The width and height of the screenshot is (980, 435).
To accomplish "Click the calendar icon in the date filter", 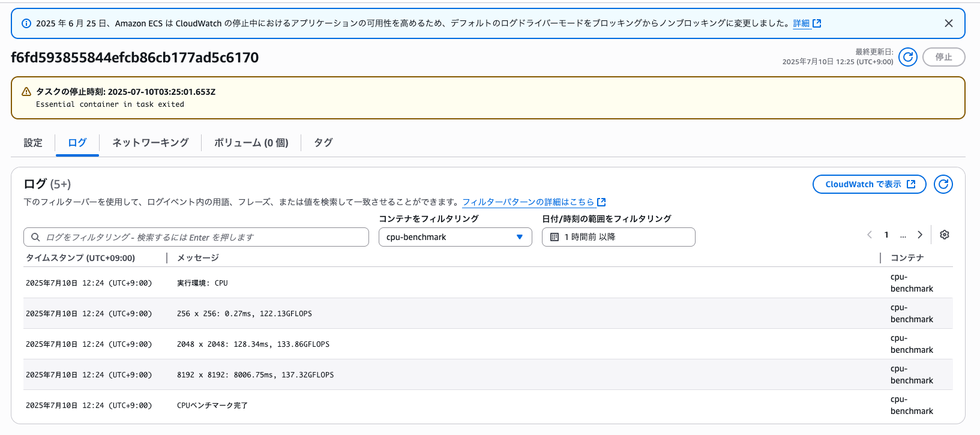I will (x=555, y=237).
